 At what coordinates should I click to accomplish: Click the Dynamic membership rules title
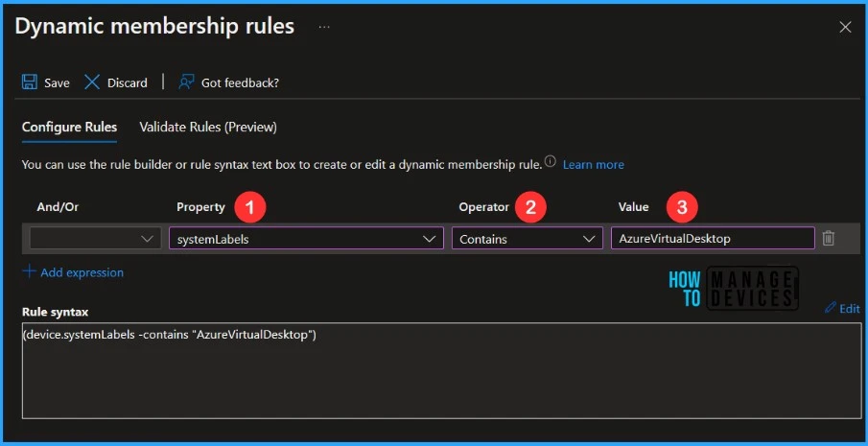pos(154,27)
